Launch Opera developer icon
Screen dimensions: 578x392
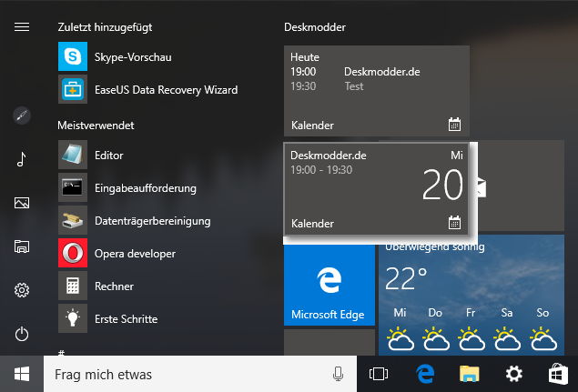73,253
